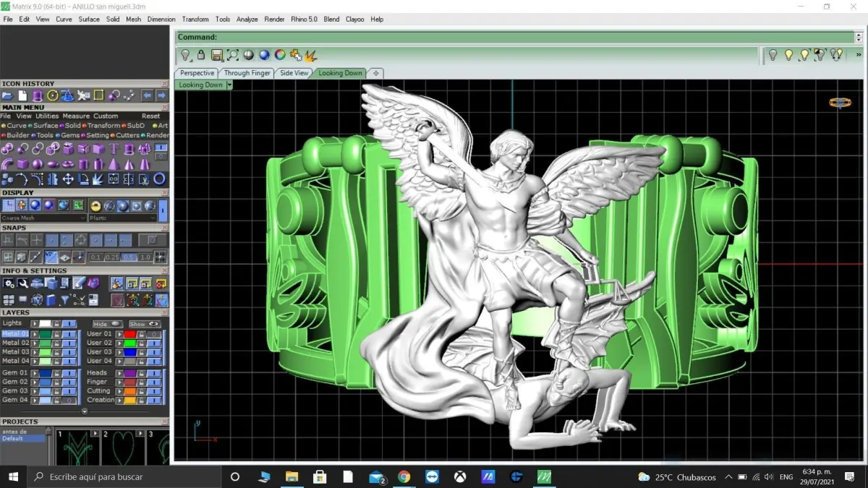
Task: Expand the command history arrow
Action: pyautogui.click(x=858, y=37)
